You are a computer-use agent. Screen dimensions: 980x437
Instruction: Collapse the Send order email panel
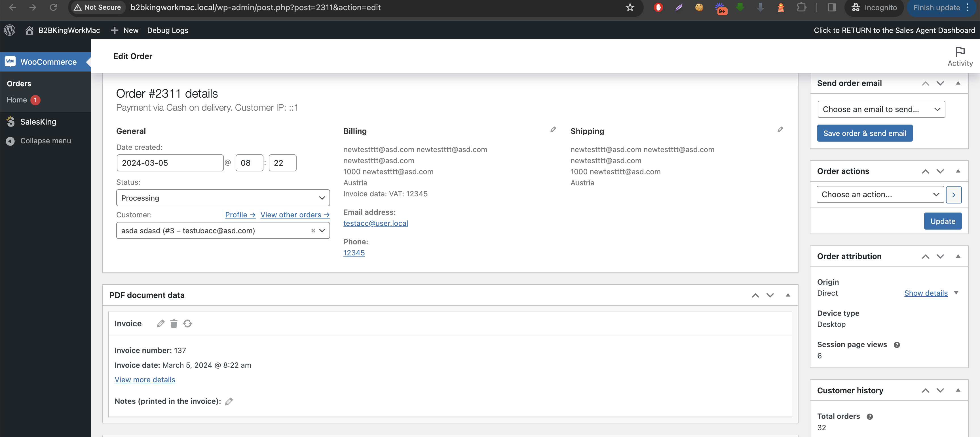[x=958, y=83]
